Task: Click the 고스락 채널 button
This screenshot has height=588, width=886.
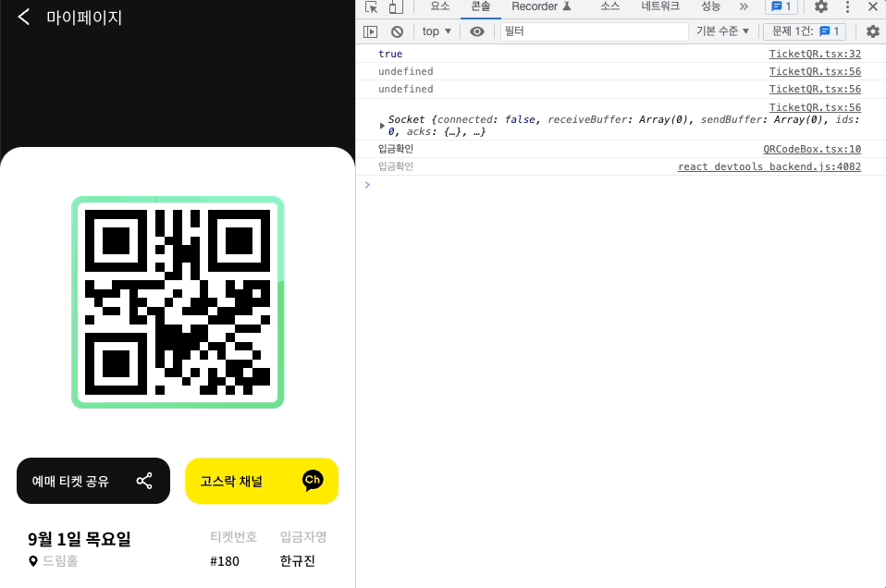Action: tap(262, 481)
